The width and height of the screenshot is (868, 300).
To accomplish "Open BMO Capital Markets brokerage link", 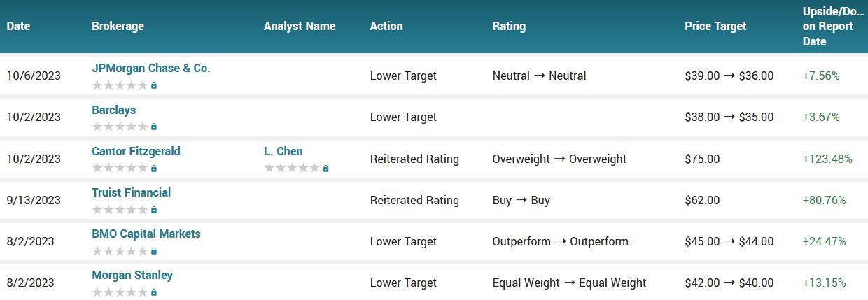I will click(146, 234).
